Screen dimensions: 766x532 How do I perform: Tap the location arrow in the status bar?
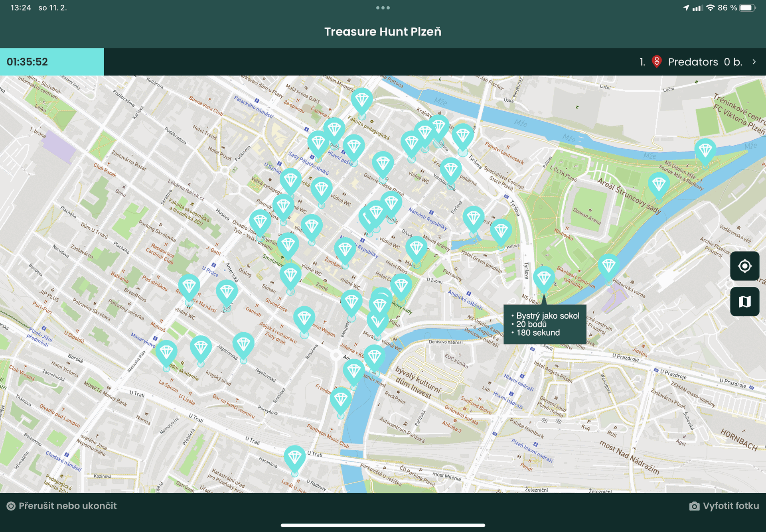coord(686,8)
